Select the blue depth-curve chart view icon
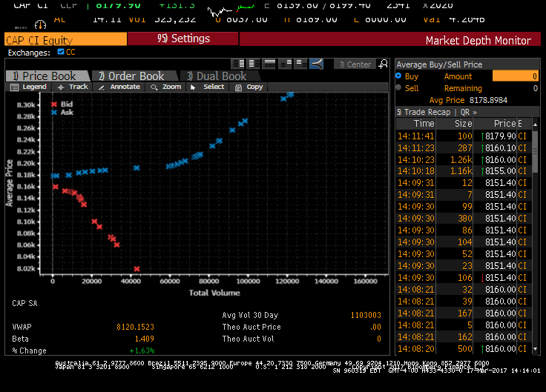This screenshot has height=392, width=546. pyautogui.click(x=316, y=64)
